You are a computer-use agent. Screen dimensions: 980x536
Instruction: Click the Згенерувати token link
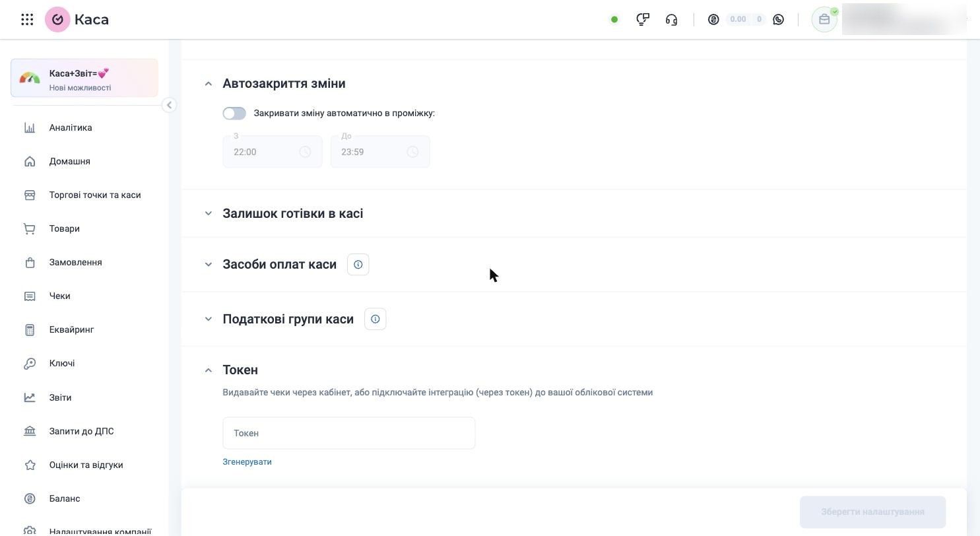247,462
